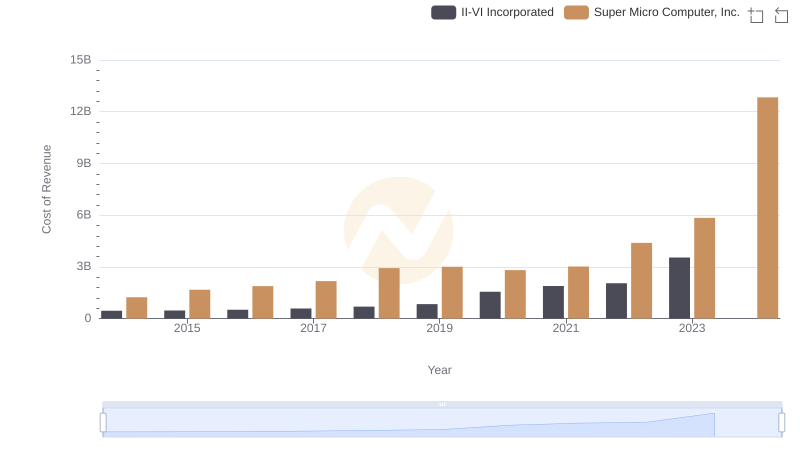Grab the right handle of the range slider
Viewport: 800px width, 461px height.
(x=781, y=423)
